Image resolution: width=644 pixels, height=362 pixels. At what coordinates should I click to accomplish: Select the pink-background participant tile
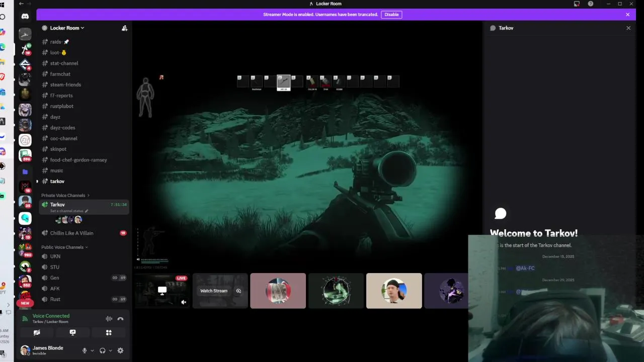278,291
